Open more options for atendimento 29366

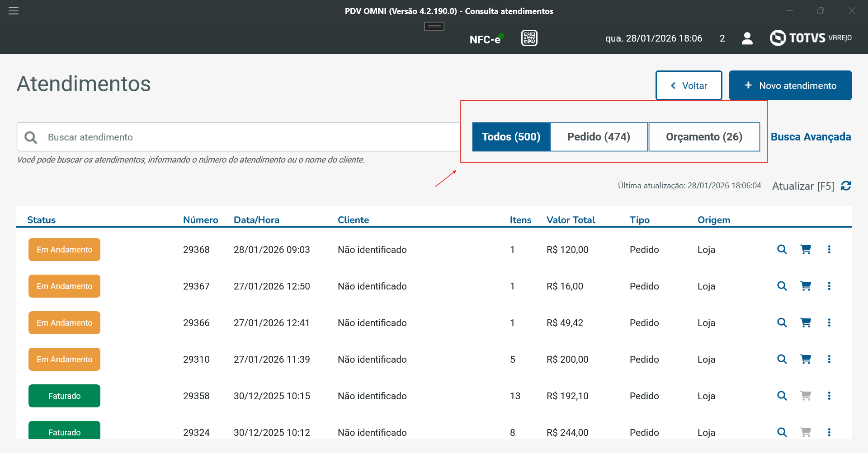click(829, 322)
